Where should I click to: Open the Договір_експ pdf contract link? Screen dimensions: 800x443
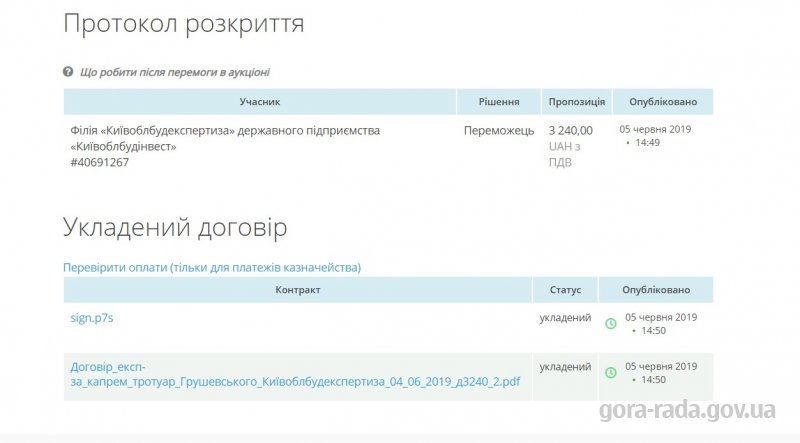[x=295, y=374]
